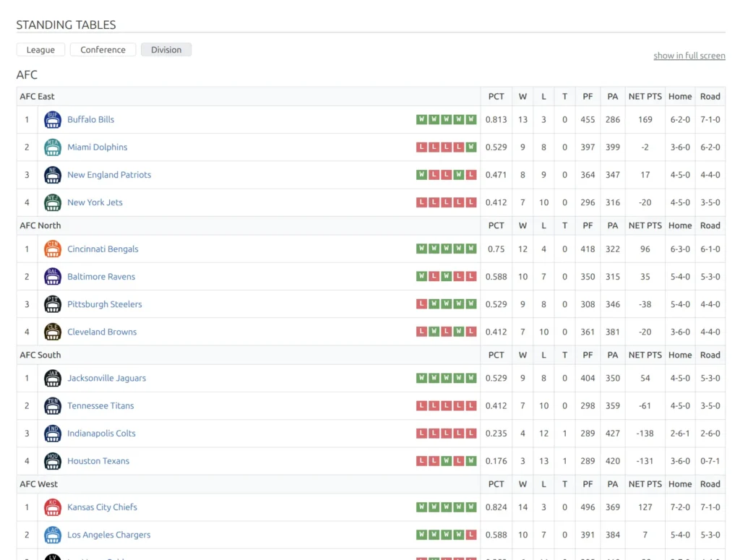Click Buffalo Bills PCT value 0.813
The height and width of the screenshot is (560, 740).
point(496,119)
